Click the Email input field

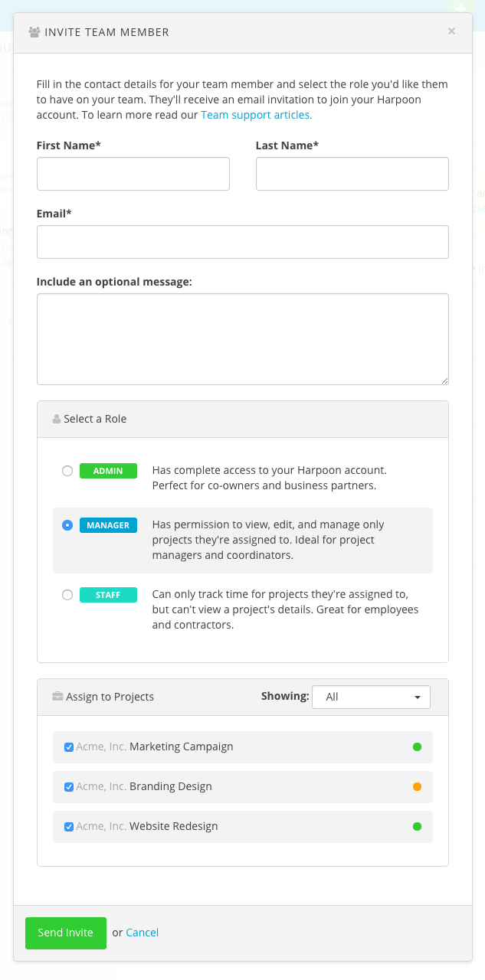[x=242, y=242]
